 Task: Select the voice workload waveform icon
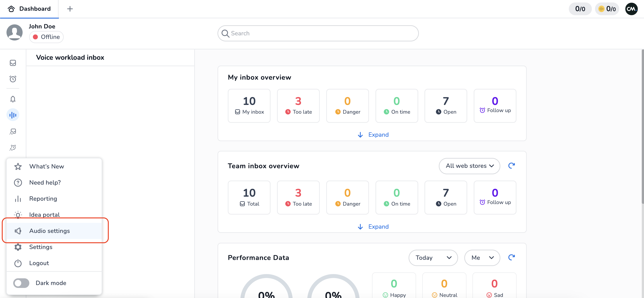13,115
